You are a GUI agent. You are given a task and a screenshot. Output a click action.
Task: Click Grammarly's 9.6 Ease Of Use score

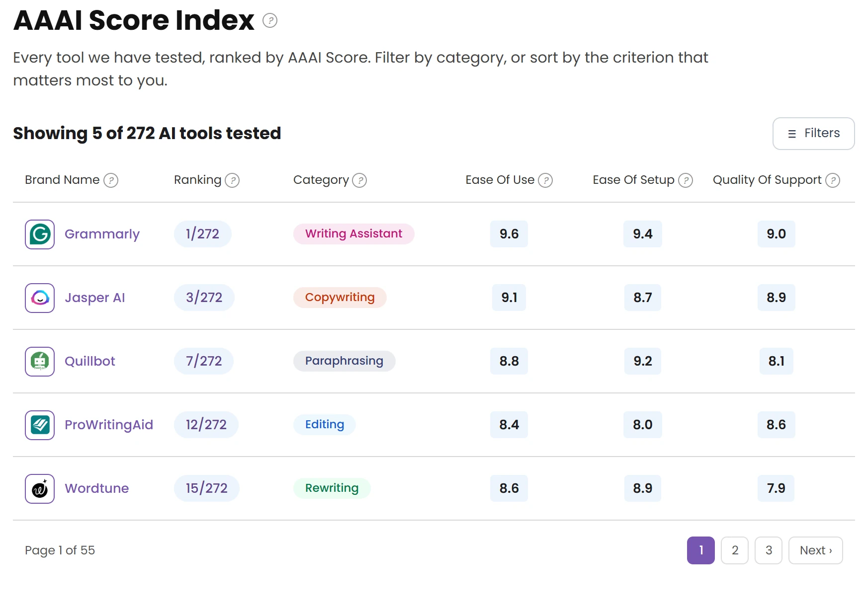point(509,234)
